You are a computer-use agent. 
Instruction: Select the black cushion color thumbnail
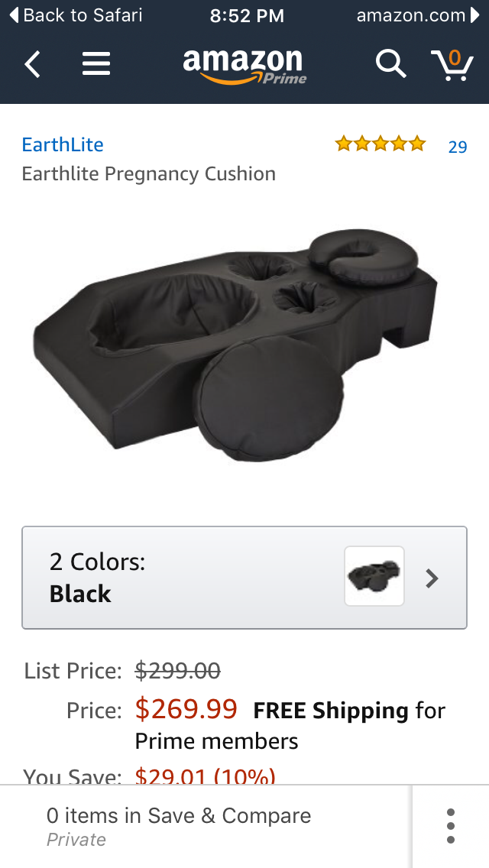374,575
